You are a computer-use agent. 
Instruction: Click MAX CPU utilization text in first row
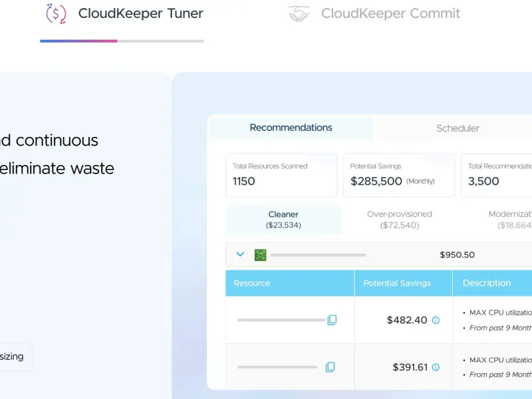coord(501,313)
